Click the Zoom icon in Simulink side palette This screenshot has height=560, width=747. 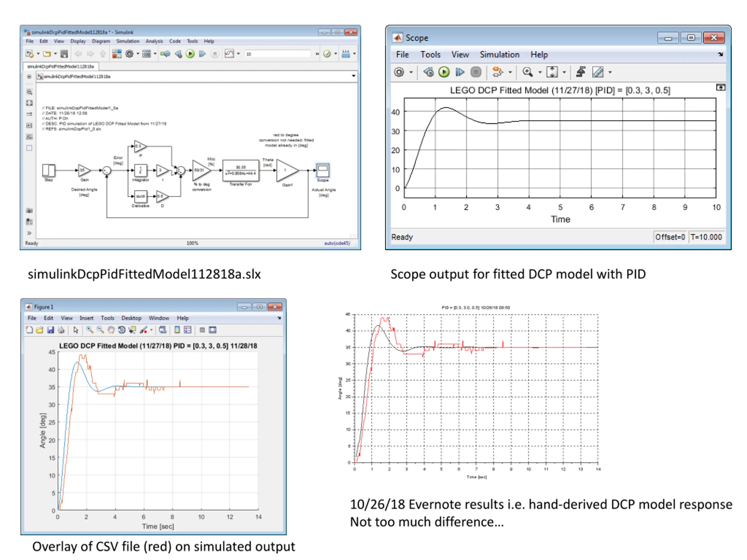29,92
